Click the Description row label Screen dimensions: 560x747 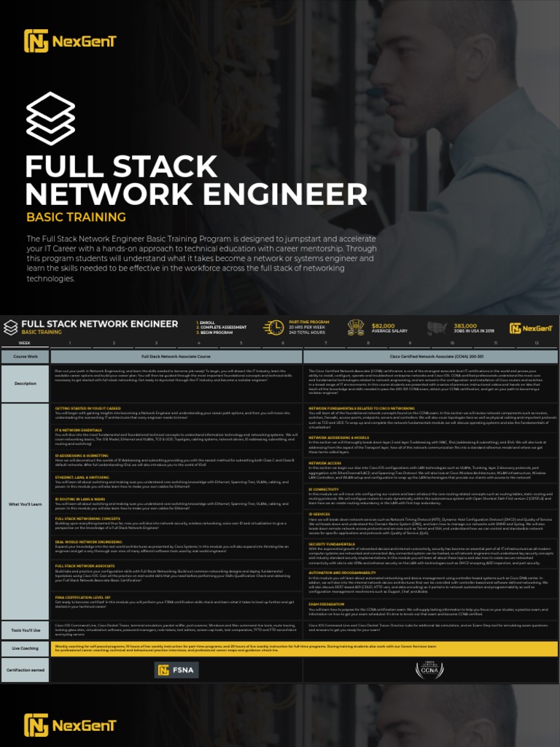pos(26,384)
